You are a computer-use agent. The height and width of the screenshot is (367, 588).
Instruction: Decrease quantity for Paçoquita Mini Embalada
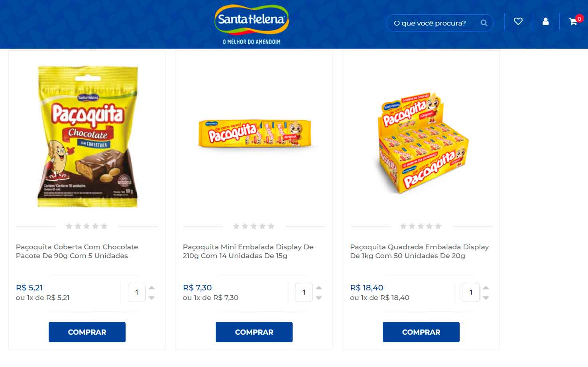(x=319, y=298)
